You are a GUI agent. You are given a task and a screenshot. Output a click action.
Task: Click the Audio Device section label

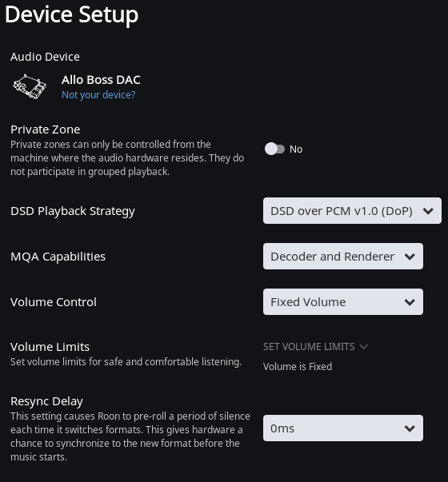tap(45, 57)
